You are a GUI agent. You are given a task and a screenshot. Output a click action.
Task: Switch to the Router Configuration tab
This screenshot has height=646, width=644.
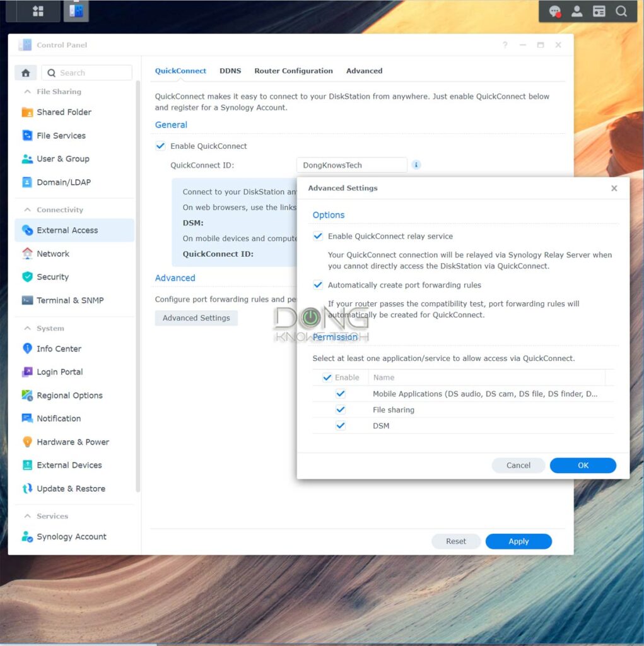click(293, 71)
